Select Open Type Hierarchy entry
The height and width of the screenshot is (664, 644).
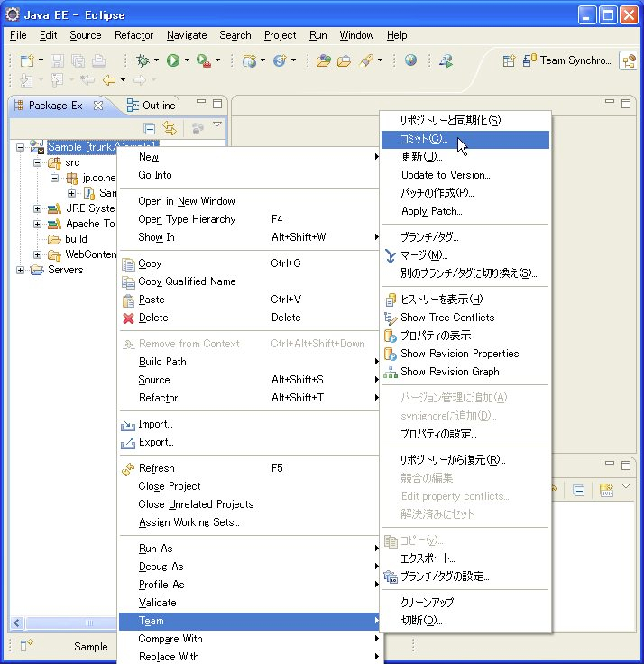click(249, 219)
